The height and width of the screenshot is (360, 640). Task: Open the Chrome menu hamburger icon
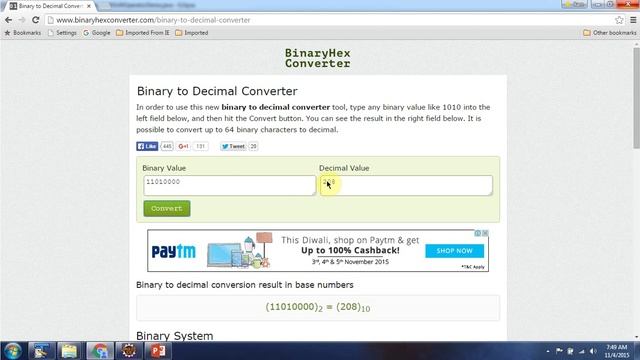(x=633, y=20)
